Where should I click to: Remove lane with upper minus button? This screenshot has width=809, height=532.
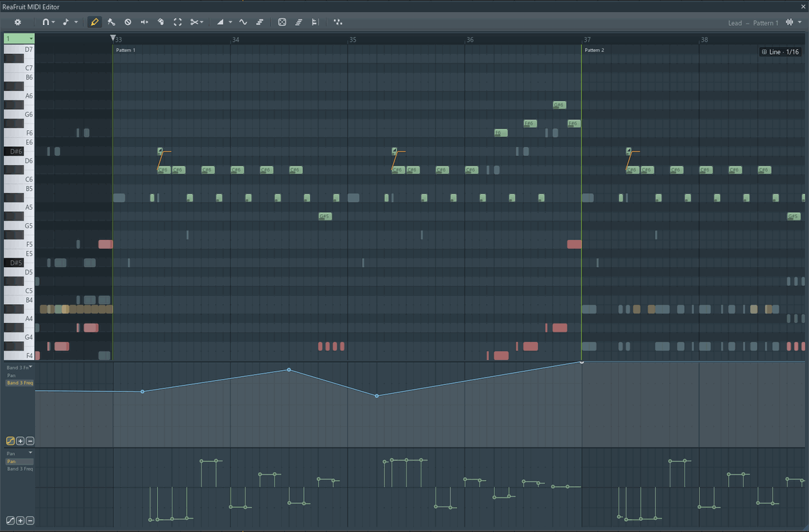[30, 441]
